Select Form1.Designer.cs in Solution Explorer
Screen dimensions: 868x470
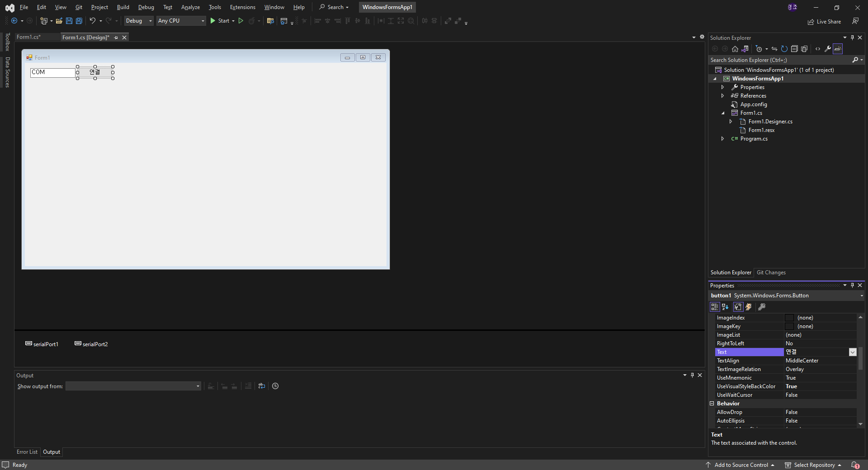[x=770, y=122]
